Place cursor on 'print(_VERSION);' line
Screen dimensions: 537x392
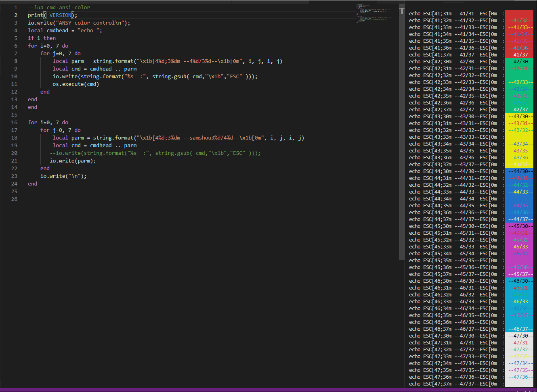tap(52, 15)
